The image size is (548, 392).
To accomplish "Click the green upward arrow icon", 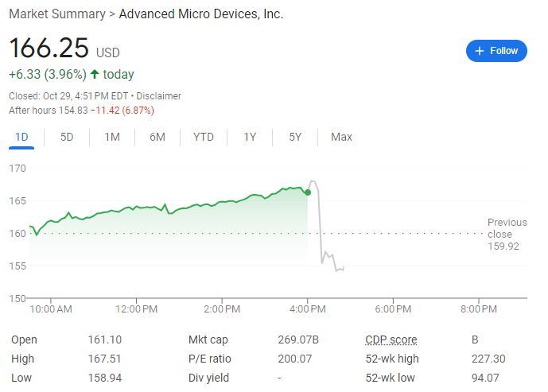I will (95, 75).
